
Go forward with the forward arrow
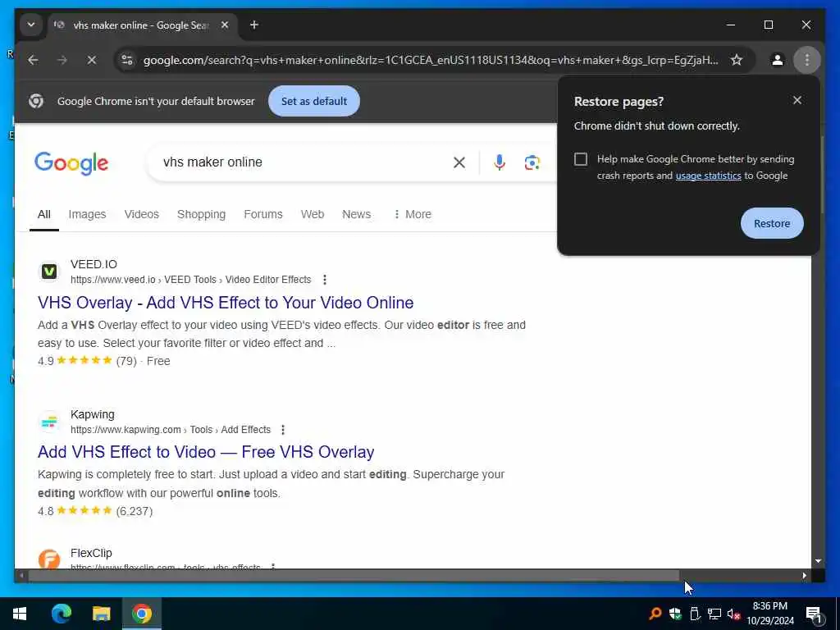click(x=62, y=60)
